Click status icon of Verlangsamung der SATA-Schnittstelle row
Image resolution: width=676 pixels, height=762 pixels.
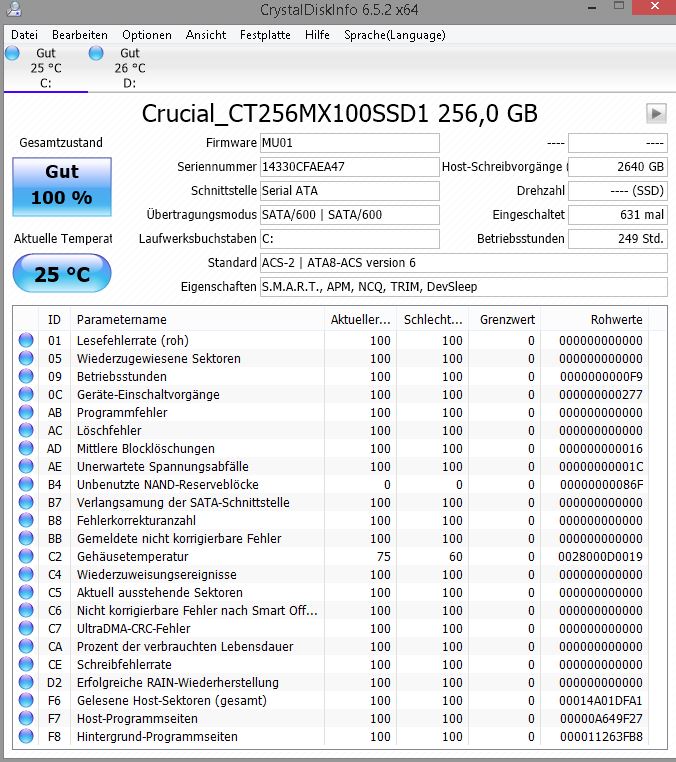click(x=26, y=502)
